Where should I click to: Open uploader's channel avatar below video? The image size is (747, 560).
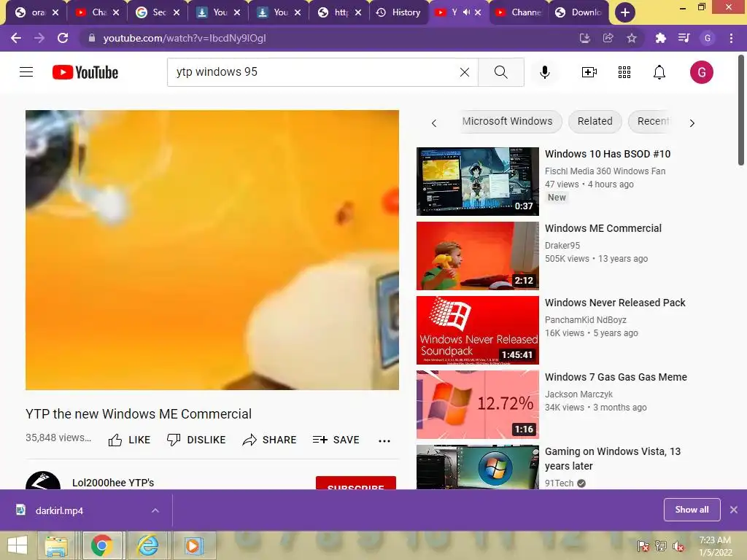coord(43,481)
